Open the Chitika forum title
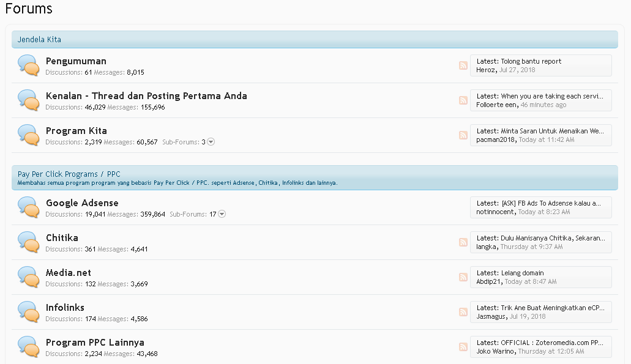Viewport: 631px width, 364px height. click(x=62, y=238)
